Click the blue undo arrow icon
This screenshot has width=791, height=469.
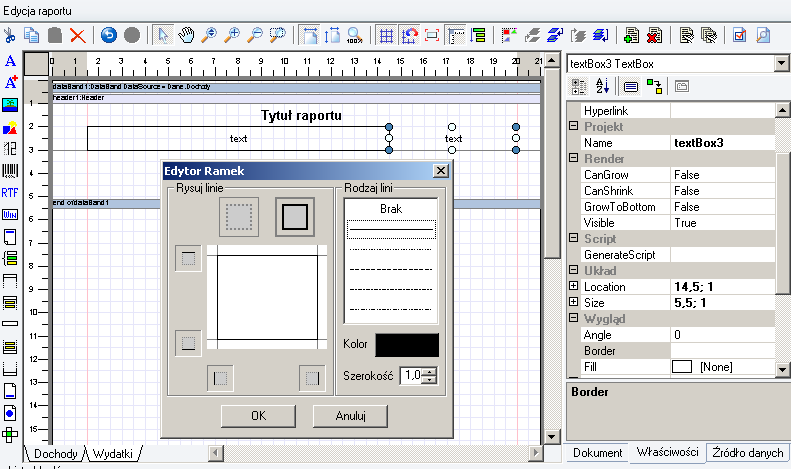point(108,35)
